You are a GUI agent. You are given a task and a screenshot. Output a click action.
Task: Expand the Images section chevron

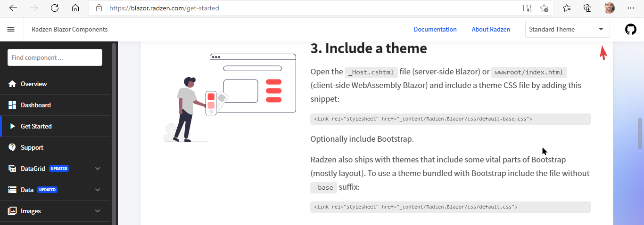pos(98,211)
